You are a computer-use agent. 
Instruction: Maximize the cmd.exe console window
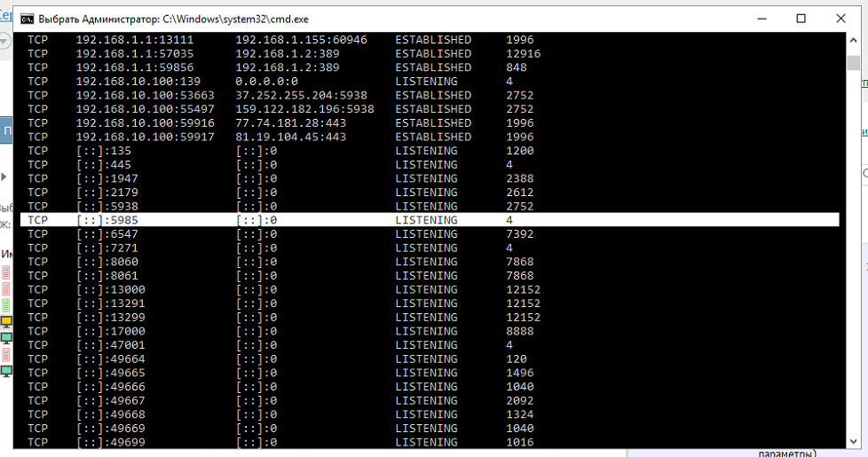[801, 19]
